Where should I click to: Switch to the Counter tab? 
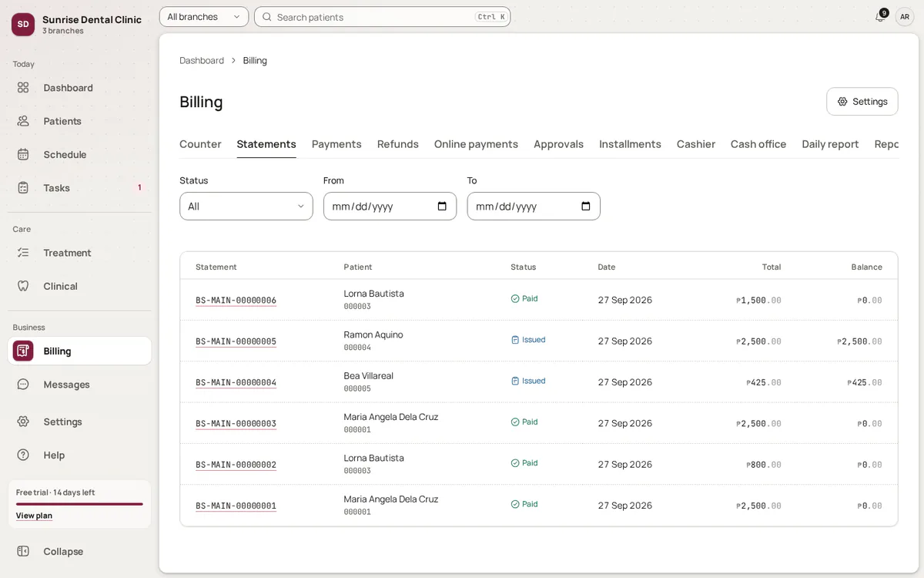click(x=200, y=144)
